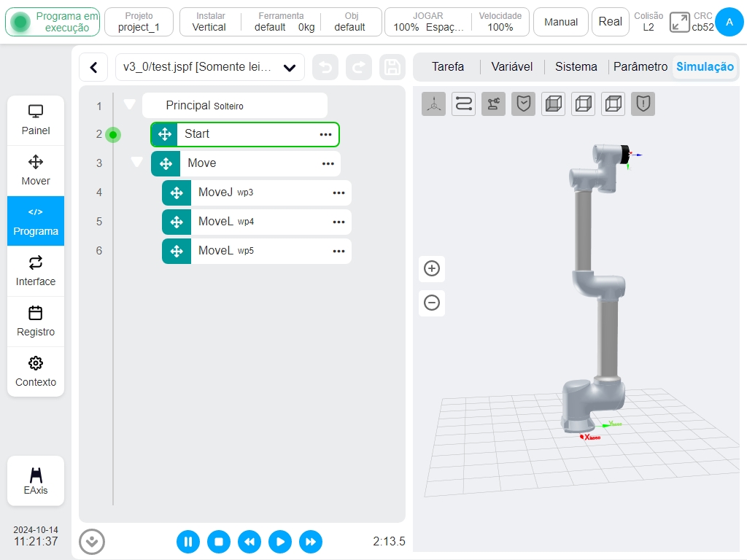Switch to the Parâmetro tab

[640, 66]
